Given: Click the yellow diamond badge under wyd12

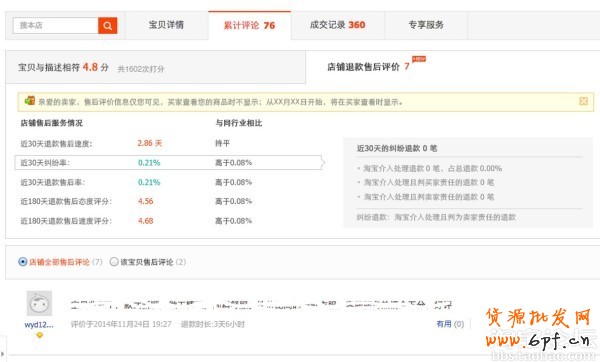Looking at the screenshot, I should (x=39, y=335).
